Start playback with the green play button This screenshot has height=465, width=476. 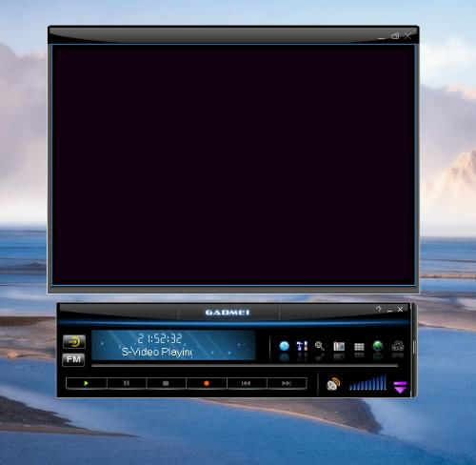click(x=86, y=383)
